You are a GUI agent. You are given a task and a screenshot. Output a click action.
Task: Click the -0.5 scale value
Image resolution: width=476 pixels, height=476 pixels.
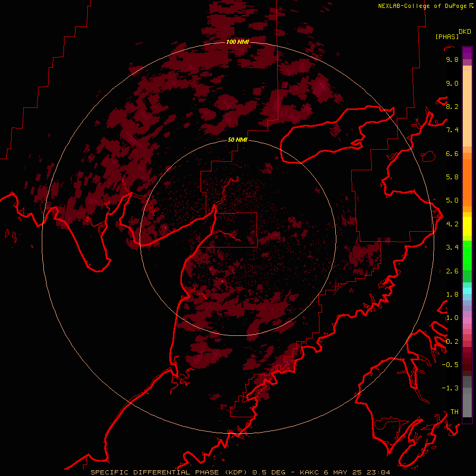(x=450, y=365)
